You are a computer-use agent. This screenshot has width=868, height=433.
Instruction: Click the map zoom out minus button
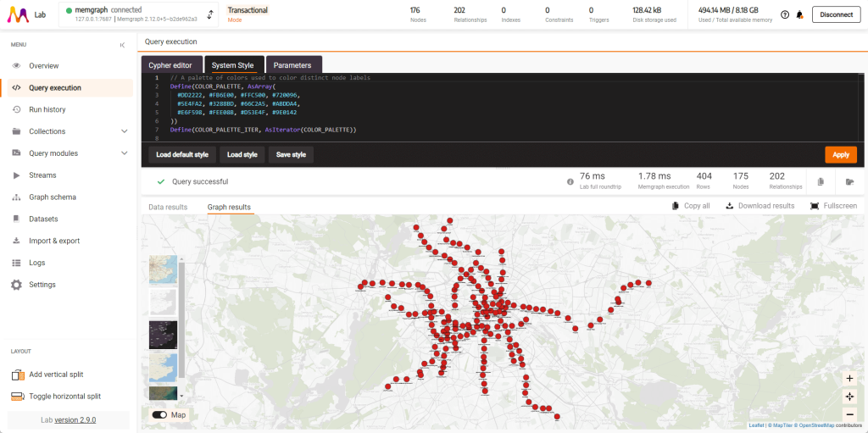[x=849, y=414]
